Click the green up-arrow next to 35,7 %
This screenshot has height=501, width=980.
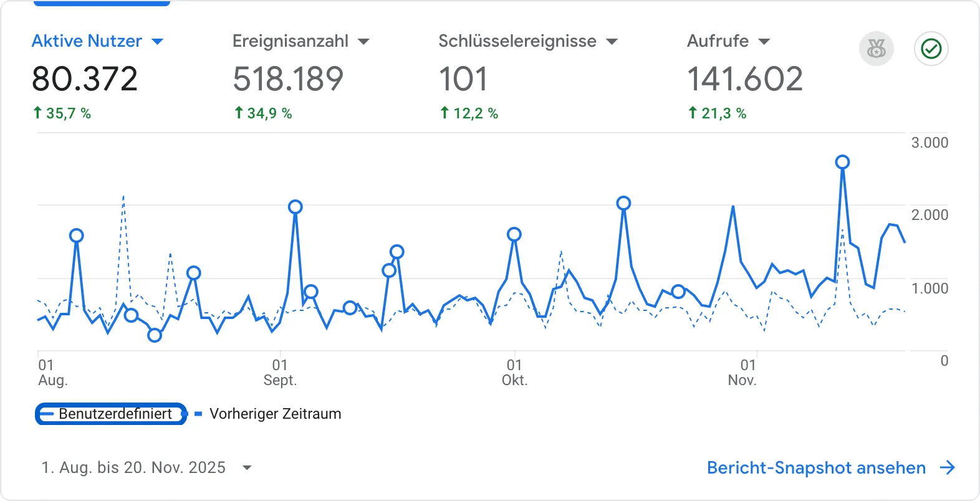pyautogui.click(x=37, y=113)
